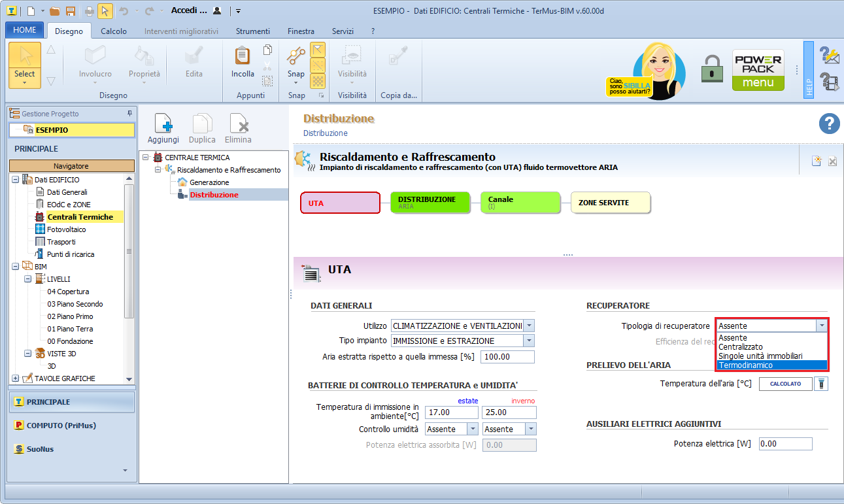844x504 pixels.
Task: Click the green DISTRIBUZIONE ARIA block
Action: coord(430,203)
